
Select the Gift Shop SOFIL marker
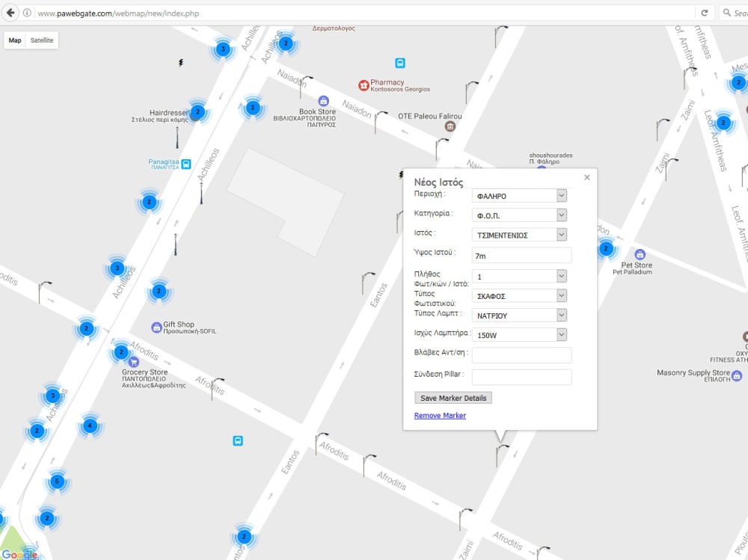click(156, 327)
